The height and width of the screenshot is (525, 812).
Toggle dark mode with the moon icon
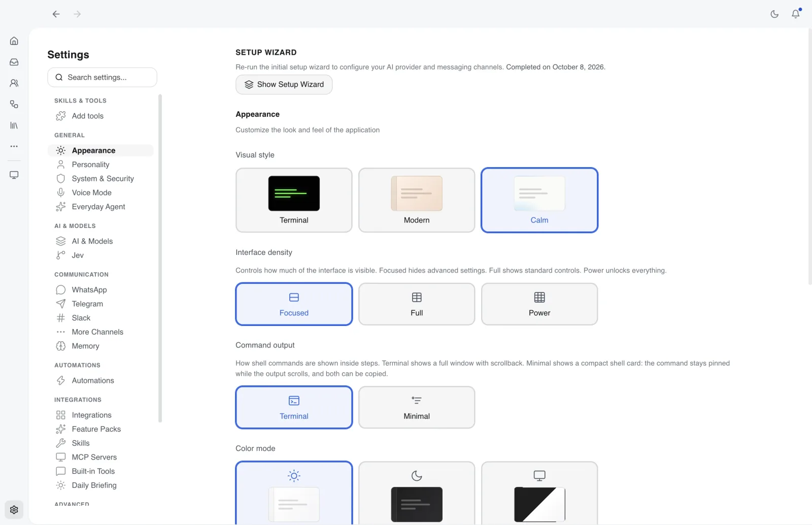[x=774, y=14]
